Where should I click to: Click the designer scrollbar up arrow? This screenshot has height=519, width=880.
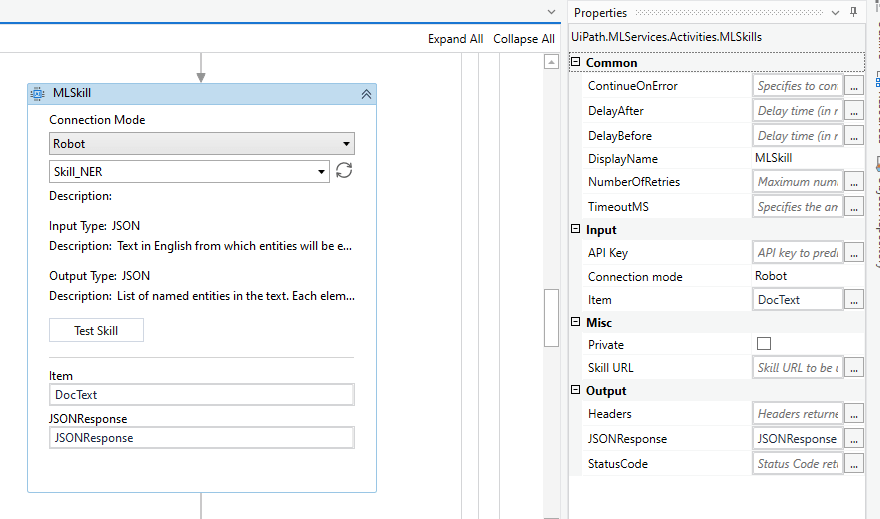pyautogui.click(x=551, y=62)
